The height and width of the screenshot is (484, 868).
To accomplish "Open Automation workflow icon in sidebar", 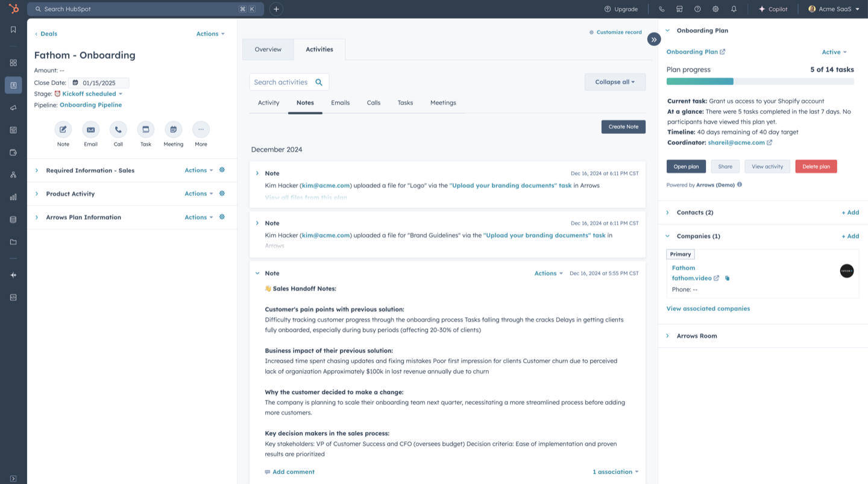I will 13,175.
